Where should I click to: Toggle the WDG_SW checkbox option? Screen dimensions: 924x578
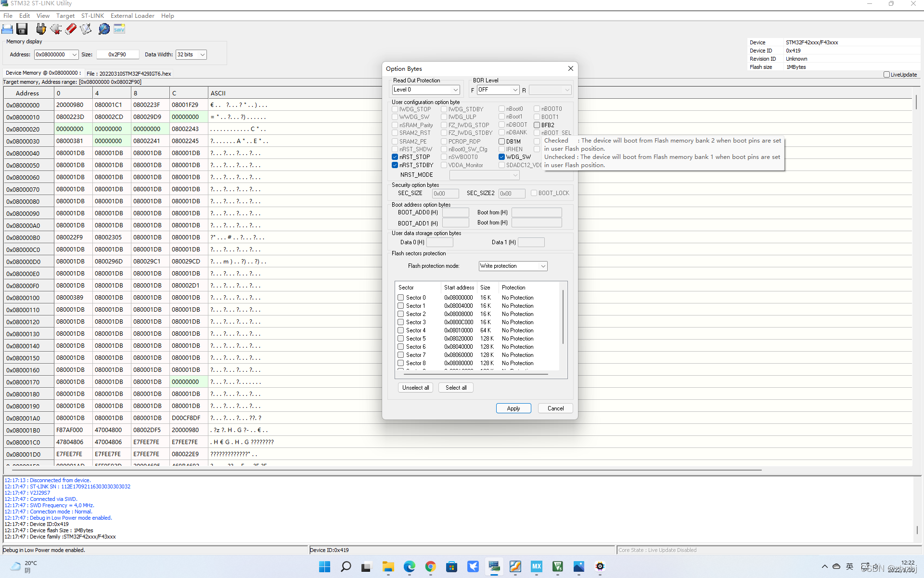502,157
